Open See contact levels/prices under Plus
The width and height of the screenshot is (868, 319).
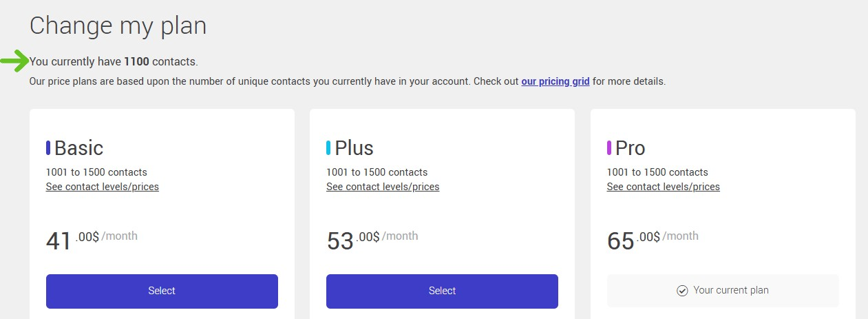click(383, 187)
